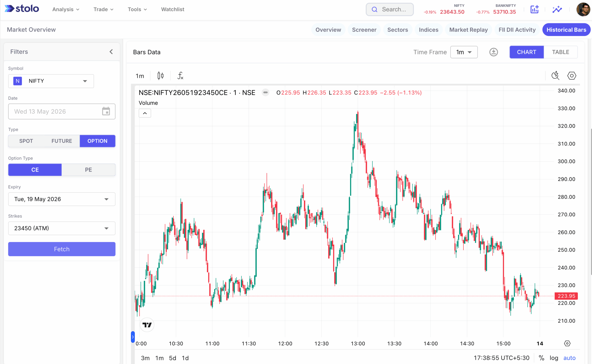Toggle log scale on chart
The height and width of the screenshot is (364, 592).
click(x=554, y=358)
